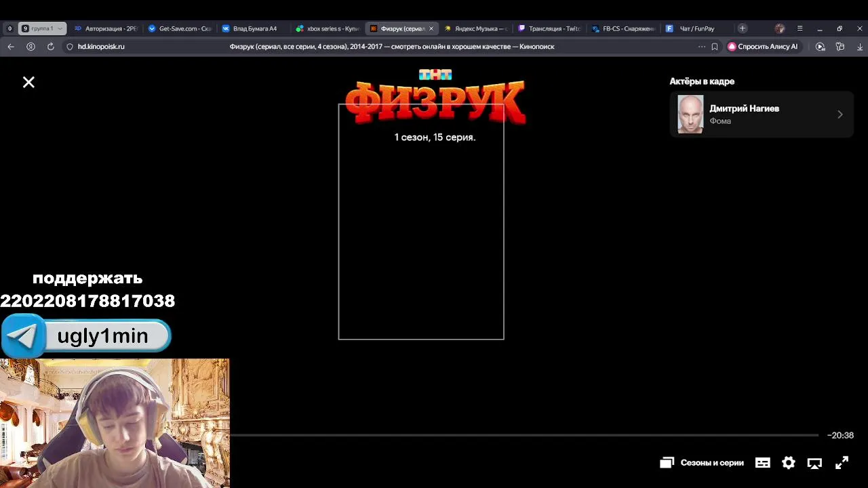Click the hd.kinopoisk.ru address field
Image resolution: width=868 pixels, height=488 pixels.
tap(101, 47)
